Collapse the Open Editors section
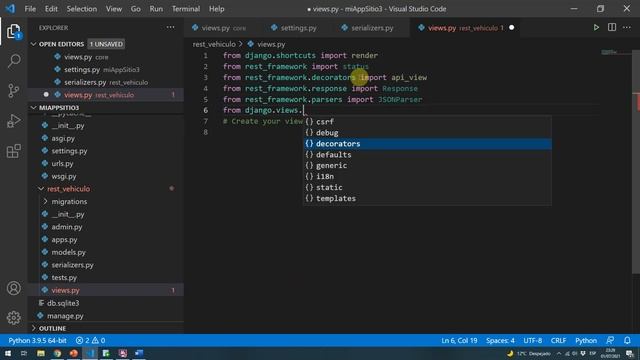Image resolution: width=640 pixels, height=360 pixels. click(33, 44)
